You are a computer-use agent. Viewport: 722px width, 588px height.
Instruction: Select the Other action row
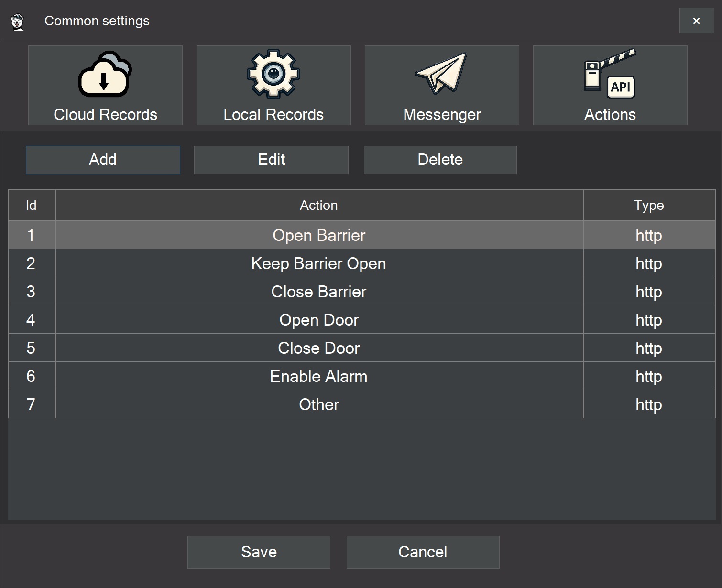point(319,404)
